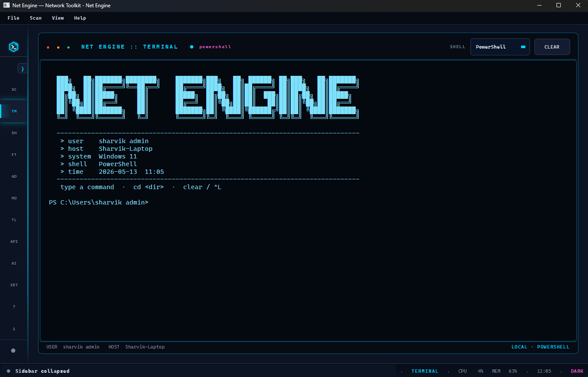This screenshot has height=377, width=588.
Task: Click the NET ENGINE ASCII art banner
Action: tap(208, 97)
